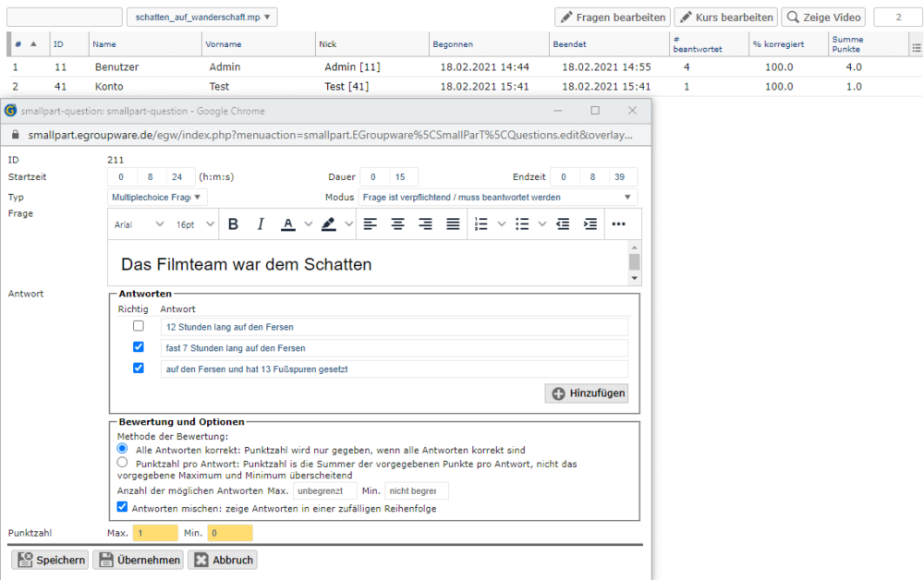Mark '12 Stunden lang auf den Fersen' as correct
This screenshot has width=924, height=580.
pos(139,326)
